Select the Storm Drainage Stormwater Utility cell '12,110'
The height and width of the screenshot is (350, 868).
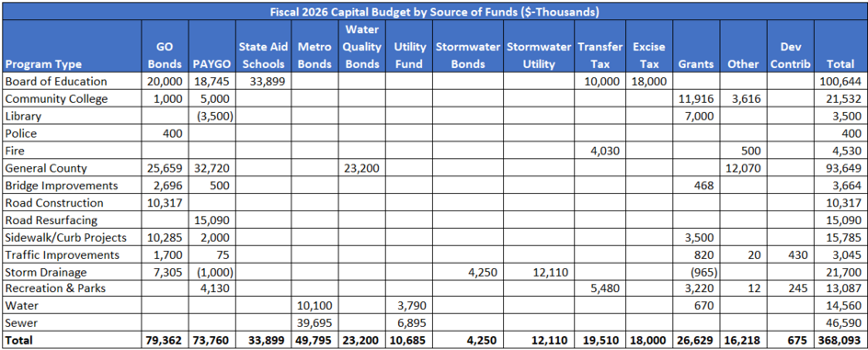[539, 273]
